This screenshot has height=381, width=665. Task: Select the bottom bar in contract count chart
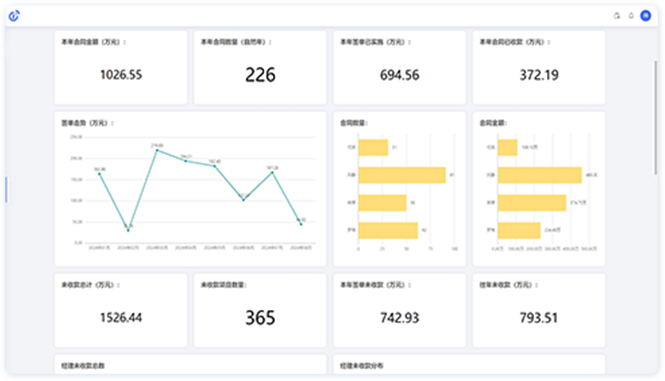click(388, 230)
